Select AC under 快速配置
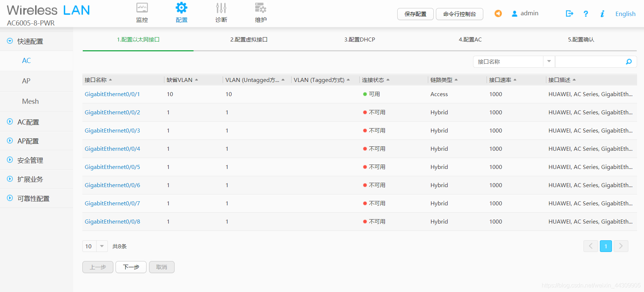 [x=26, y=60]
